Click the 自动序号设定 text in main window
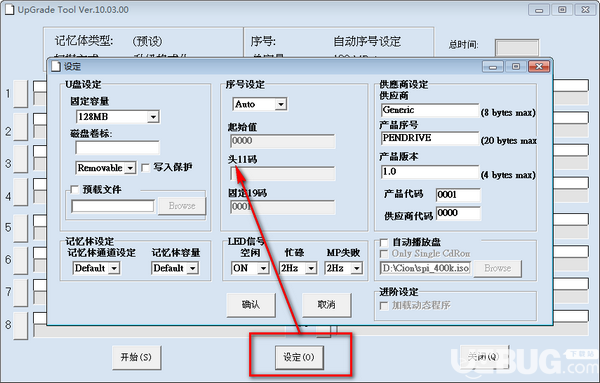The image size is (600, 383). (x=367, y=41)
